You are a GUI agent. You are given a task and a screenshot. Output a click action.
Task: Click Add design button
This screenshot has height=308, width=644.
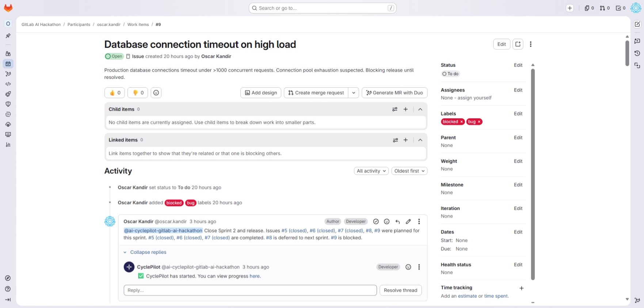tap(261, 93)
